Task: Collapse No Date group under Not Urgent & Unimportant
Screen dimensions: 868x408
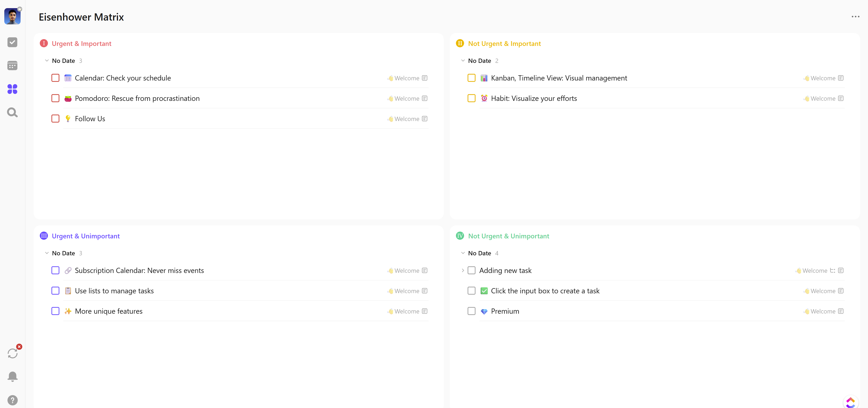Action: pyautogui.click(x=463, y=253)
